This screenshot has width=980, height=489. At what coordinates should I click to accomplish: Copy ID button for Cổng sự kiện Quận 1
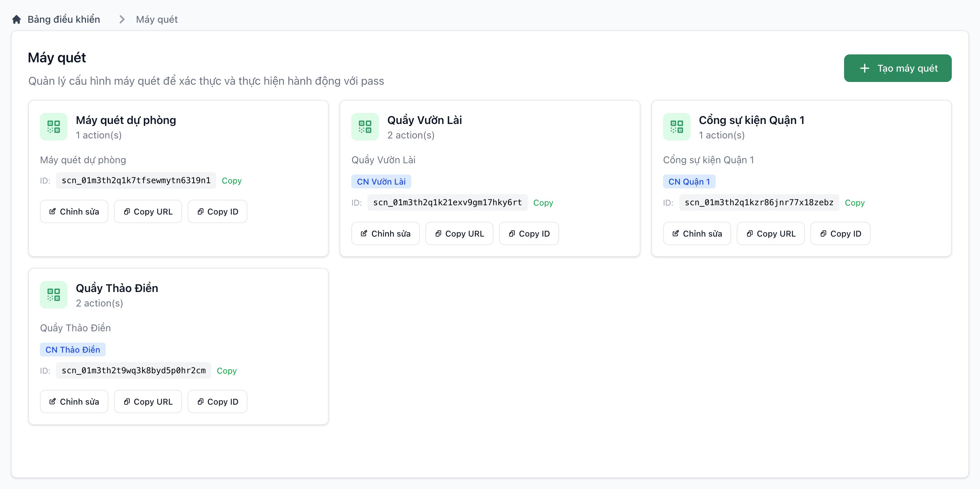(840, 233)
